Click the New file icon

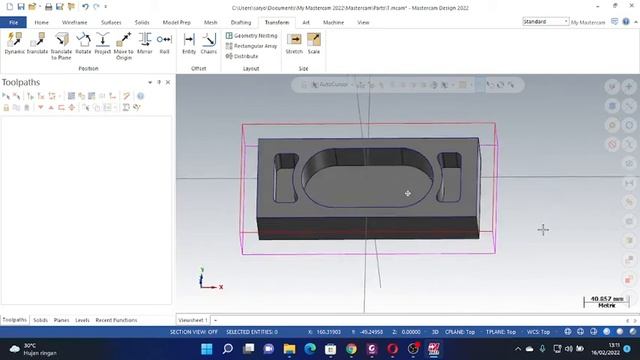pos(10,7)
